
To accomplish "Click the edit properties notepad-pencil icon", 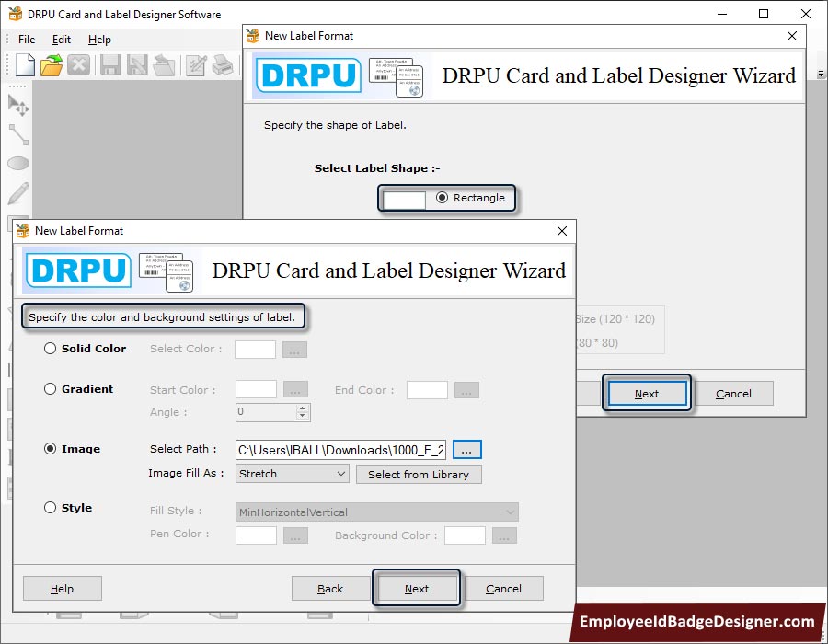I will coord(197,65).
